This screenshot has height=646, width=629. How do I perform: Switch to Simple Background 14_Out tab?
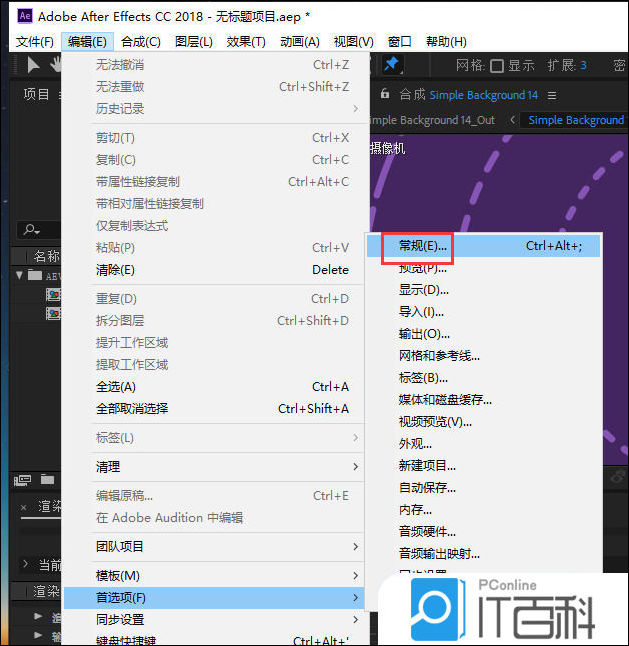pos(433,120)
